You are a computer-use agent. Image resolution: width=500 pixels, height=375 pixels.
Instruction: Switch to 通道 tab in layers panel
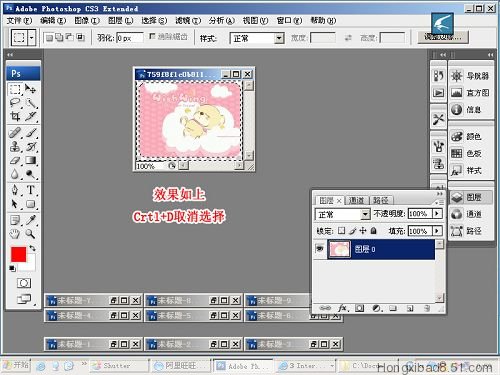(356, 200)
